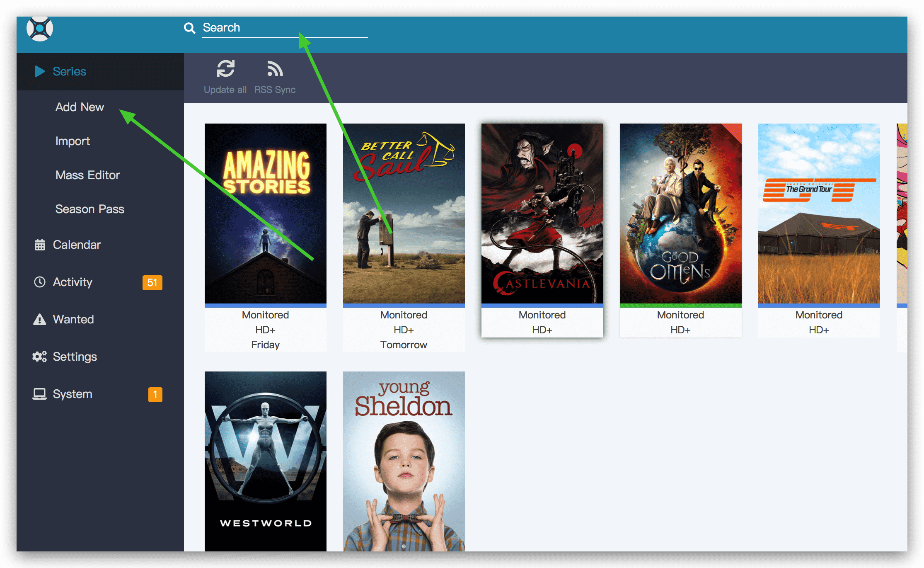The image size is (924, 568).
Task: Click Monitored under Castlevania
Action: pos(542,315)
